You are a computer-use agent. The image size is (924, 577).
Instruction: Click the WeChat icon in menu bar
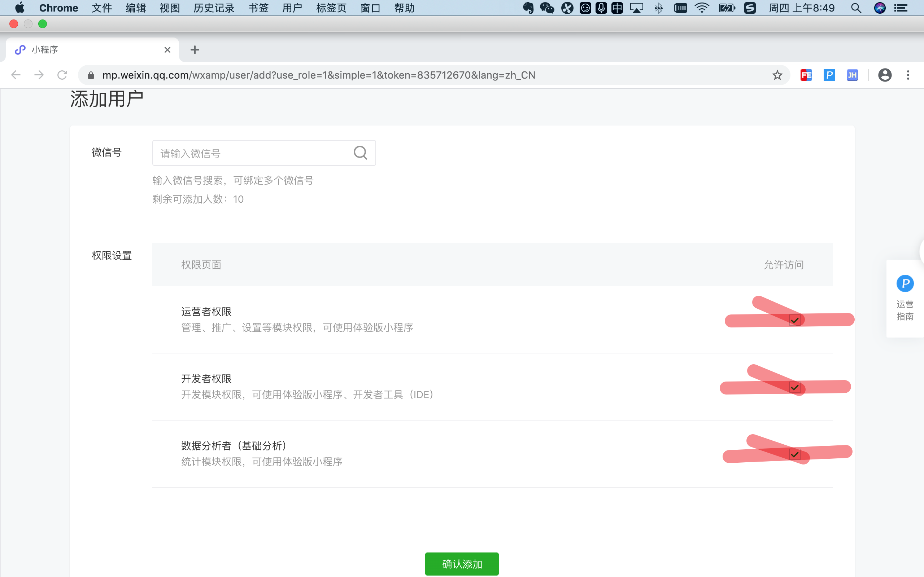pyautogui.click(x=547, y=8)
